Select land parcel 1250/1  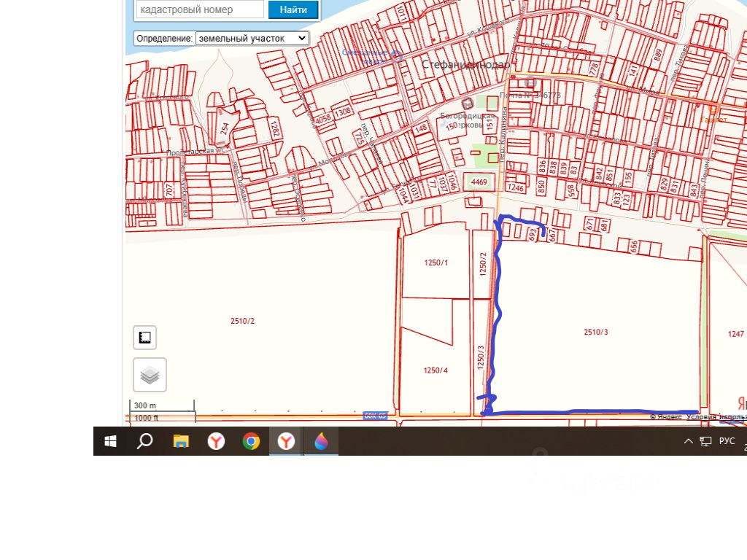[x=436, y=262]
